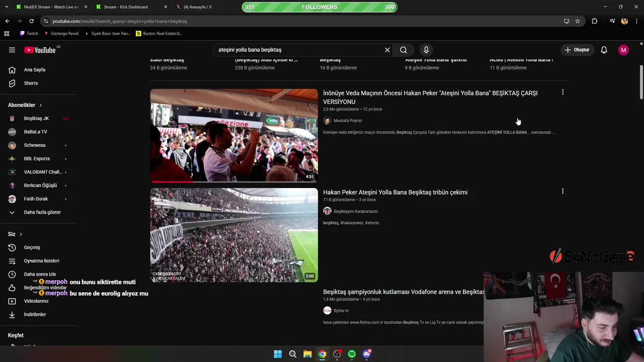
Task: Play the Hakan Peker tribün çekimi thumbnail
Action: [x=234, y=235]
